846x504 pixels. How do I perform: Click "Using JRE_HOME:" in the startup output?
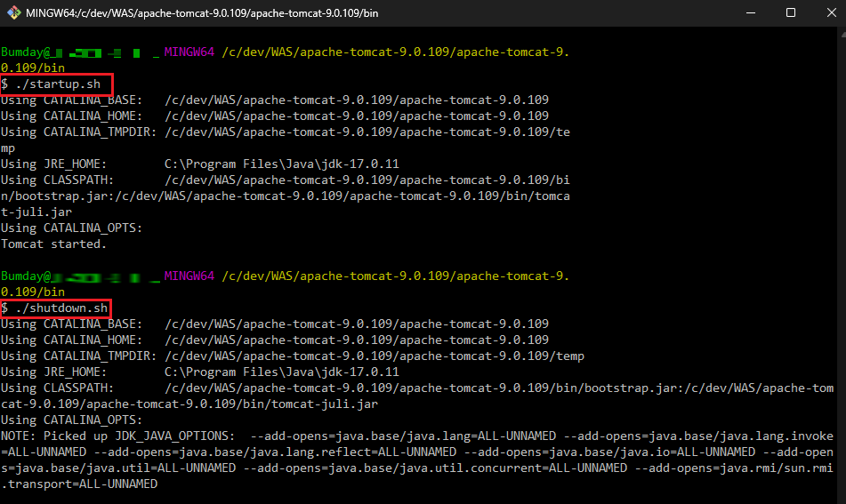54,164
